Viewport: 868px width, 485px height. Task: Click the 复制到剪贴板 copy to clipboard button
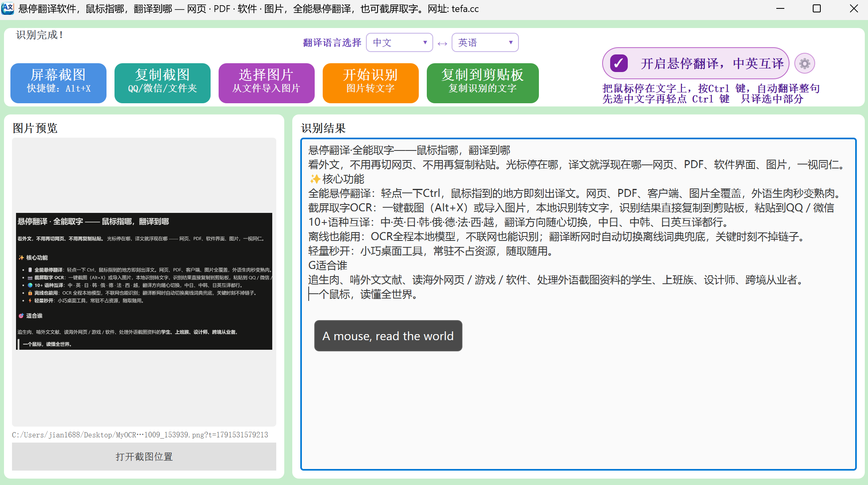[x=483, y=83]
